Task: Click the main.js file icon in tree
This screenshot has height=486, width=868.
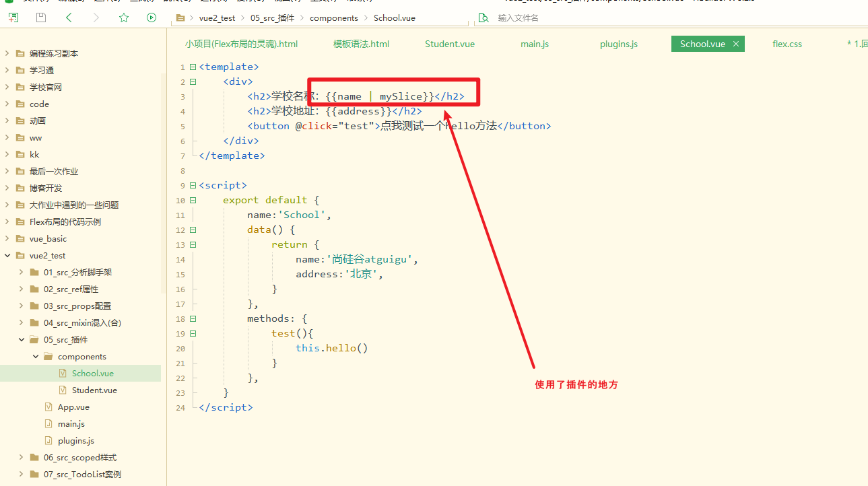Action: pyautogui.click(x=48, y=423)
